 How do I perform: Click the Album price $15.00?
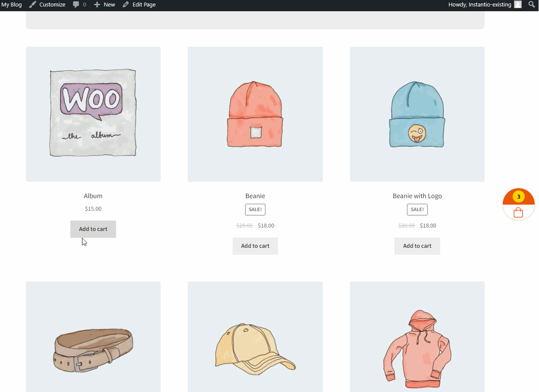point(93,209)
